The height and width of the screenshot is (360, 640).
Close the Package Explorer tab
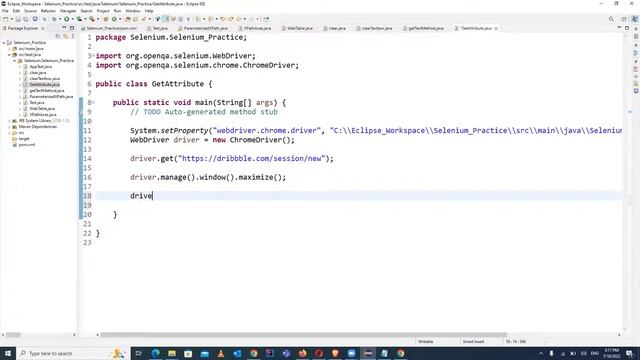(42, 28)
